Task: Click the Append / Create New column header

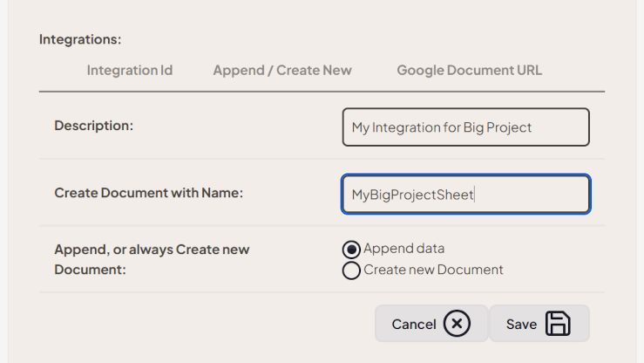Action: click(x=282, y=71)
